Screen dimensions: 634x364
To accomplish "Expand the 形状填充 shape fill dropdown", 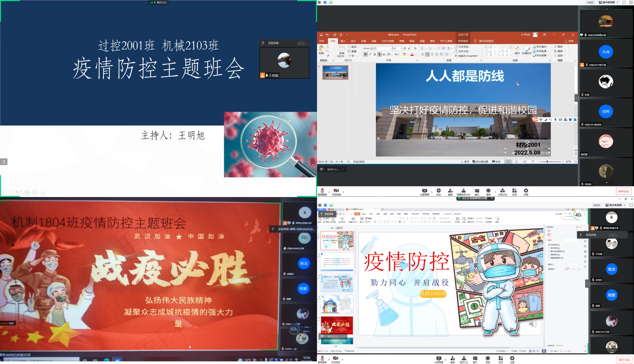I will tap(548, 47).
